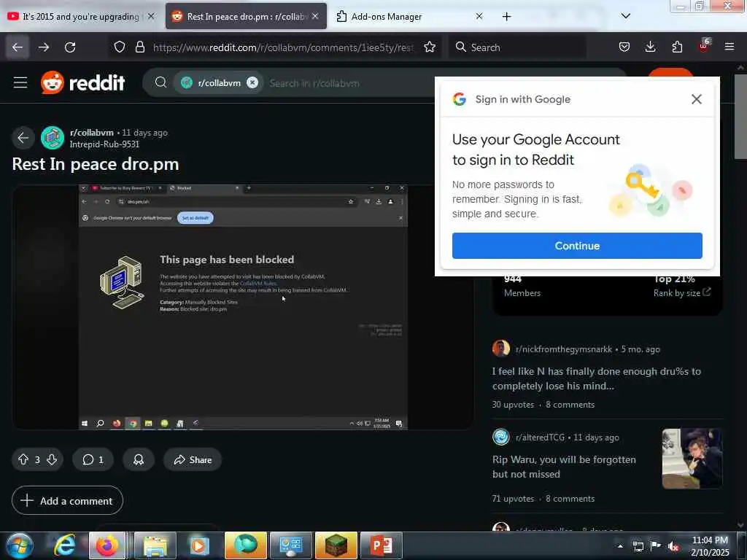Open r/collabvm subreddit link in post header
747x560 pixels.
coord(92,133)
